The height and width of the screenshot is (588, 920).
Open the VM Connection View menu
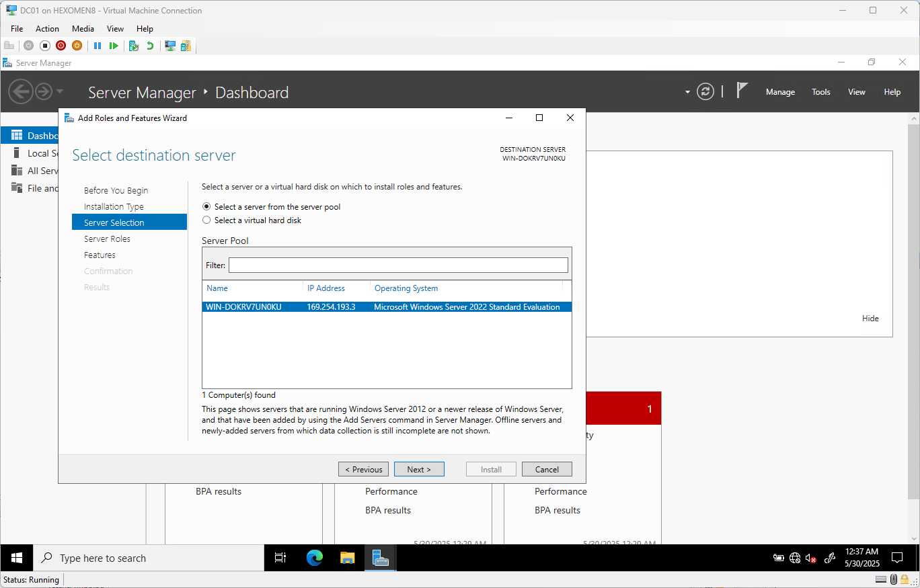(115, 29)
